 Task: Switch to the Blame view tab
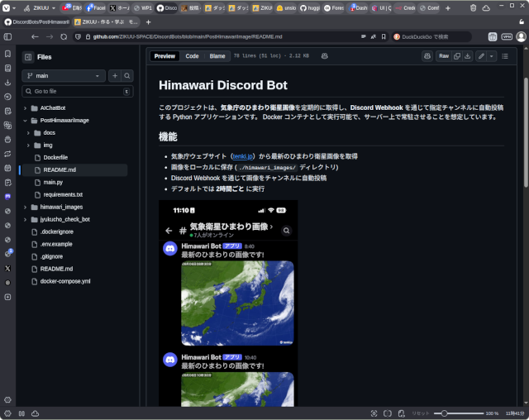217,56
